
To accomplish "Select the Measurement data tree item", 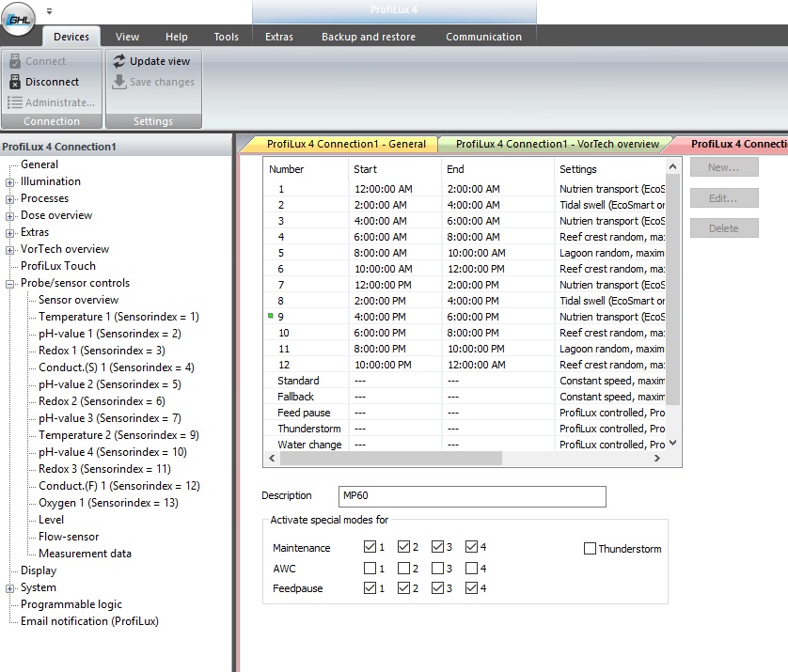I will tap(85, 554).
